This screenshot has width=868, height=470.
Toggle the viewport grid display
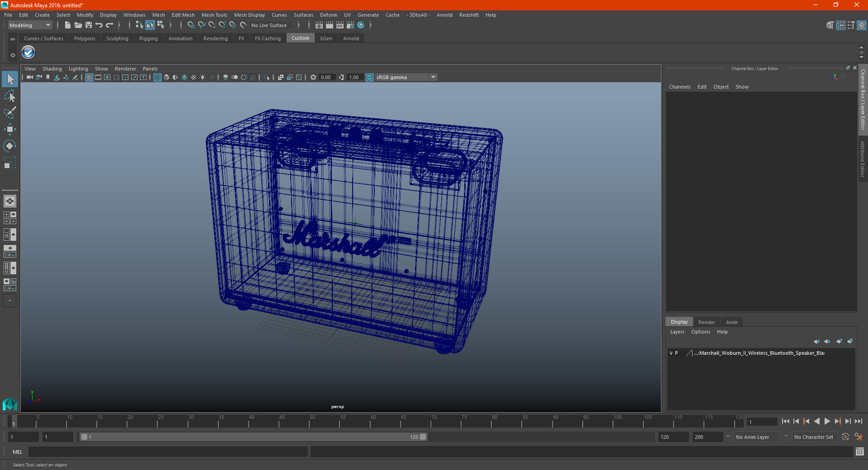pyautogui.click(x=89, y=77)
